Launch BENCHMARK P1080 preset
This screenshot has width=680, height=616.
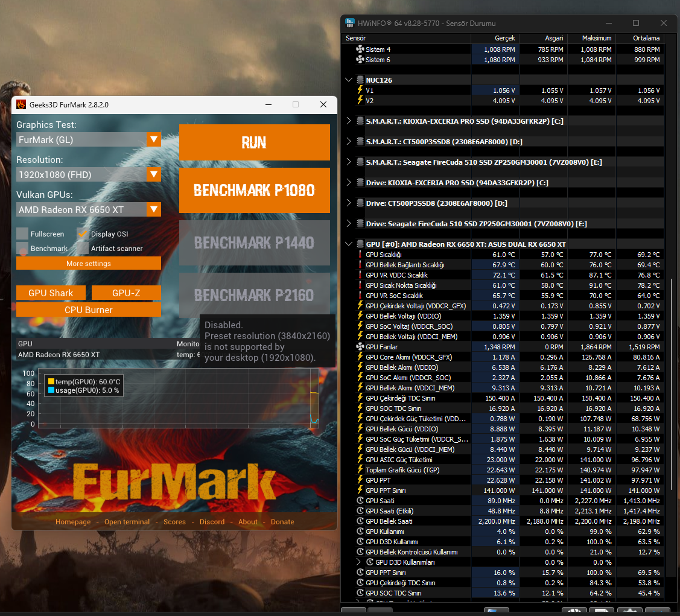(x=255, y=190)
